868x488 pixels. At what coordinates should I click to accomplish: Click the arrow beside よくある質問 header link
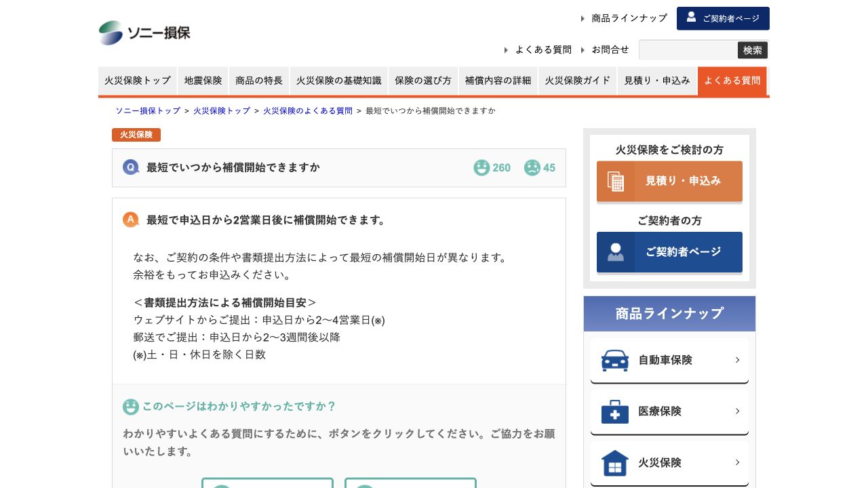(506, 50)
